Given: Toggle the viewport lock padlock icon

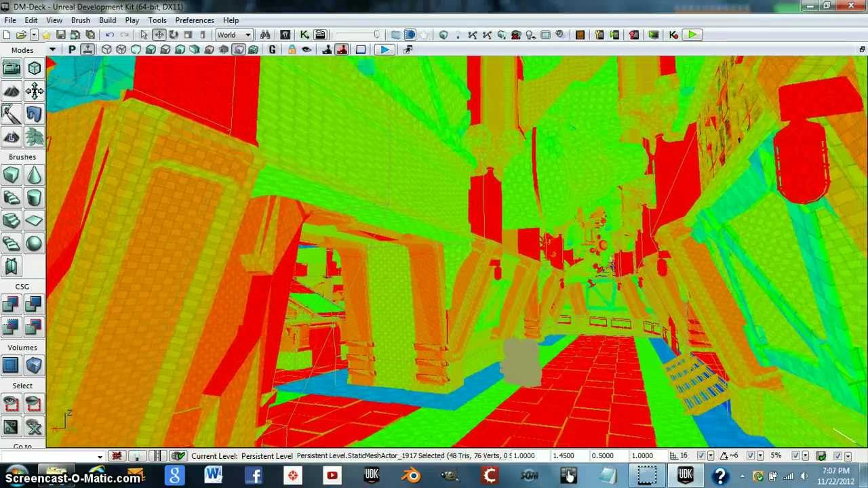Looking at the screenshot, I should pyautogui.click(x=292, y=49).
